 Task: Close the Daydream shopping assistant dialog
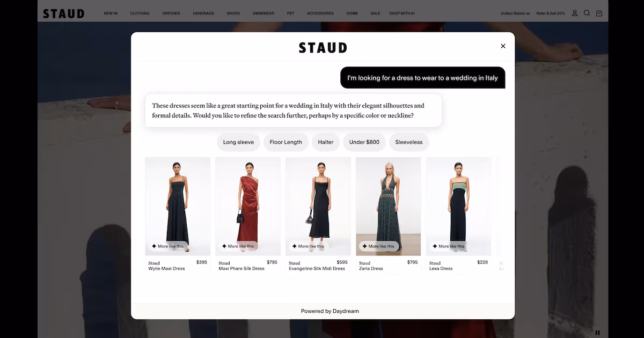coord(503,46)
